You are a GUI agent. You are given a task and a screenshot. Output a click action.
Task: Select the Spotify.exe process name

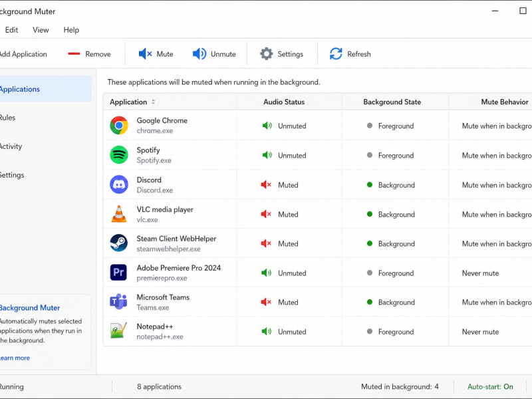pos(154,160)
